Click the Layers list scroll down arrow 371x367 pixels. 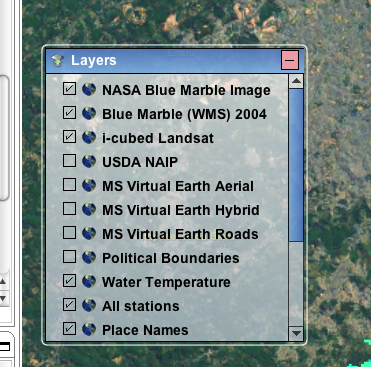(x=296, y=333)
